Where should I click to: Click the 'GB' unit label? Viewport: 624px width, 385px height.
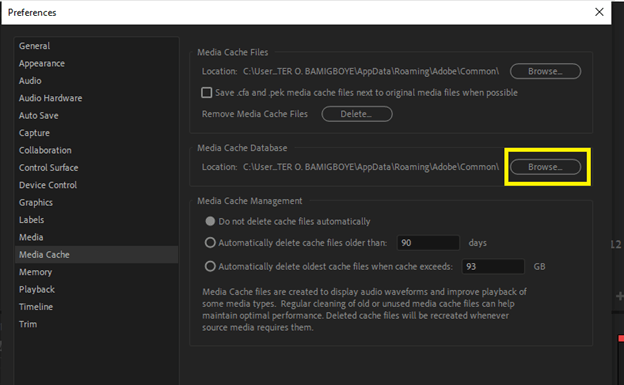point(539,266)
